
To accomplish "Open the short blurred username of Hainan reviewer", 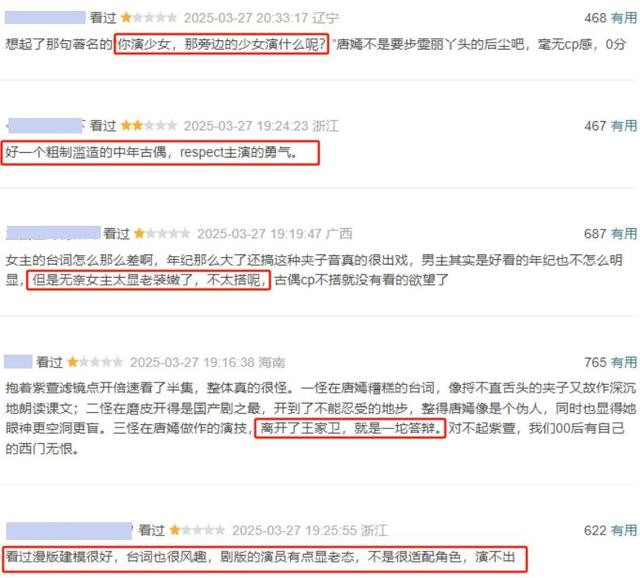I will [x=18, y=362].
